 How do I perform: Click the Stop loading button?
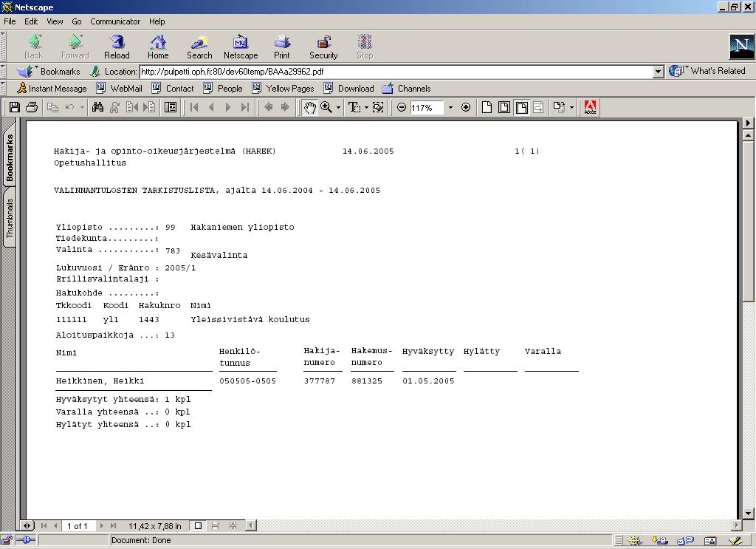365,47
